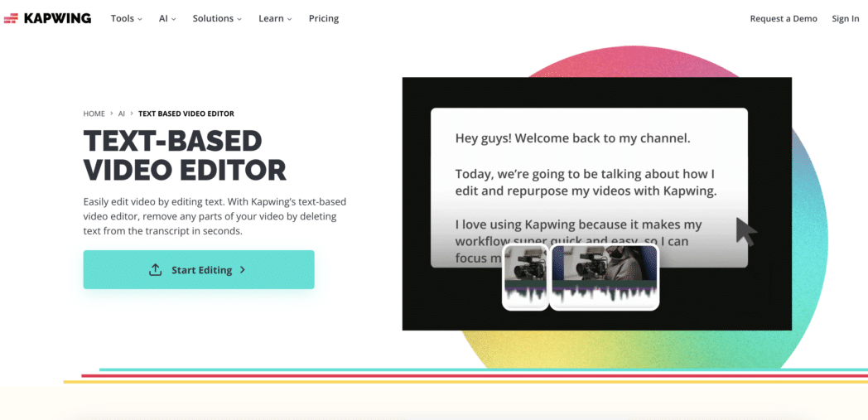Click the TEXT-BASED VIDEO EDITOR heading
This screenshot has width=868, height=420.
coord(185,156)
